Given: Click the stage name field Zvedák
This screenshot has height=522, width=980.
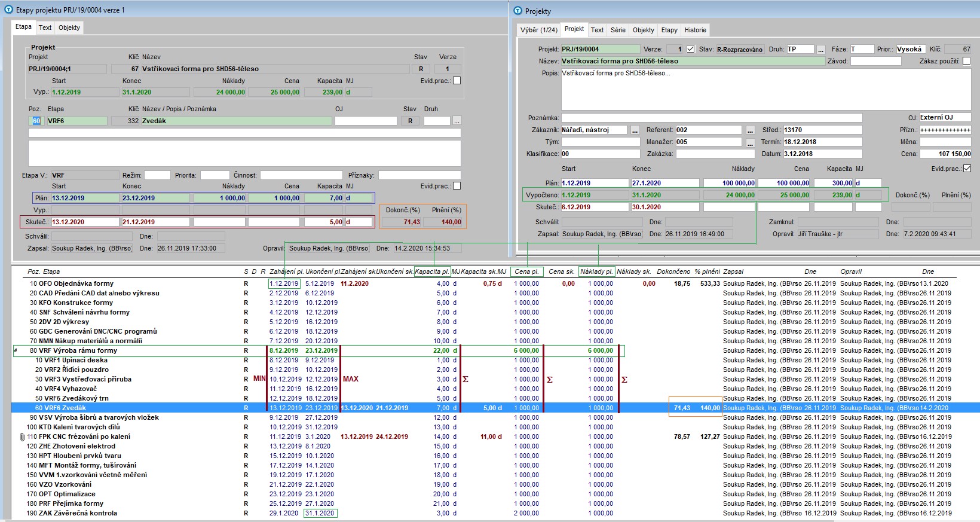Looking at the screenshot, I should coord(236,121).
